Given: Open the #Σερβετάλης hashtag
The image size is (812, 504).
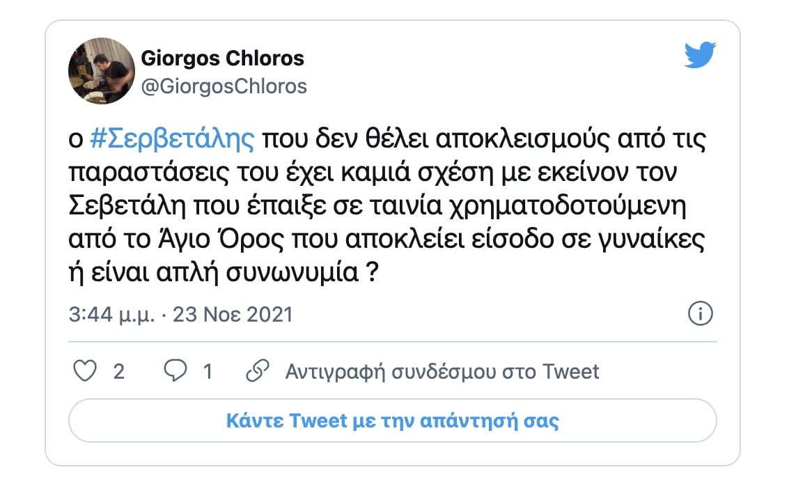Looking at the screenshot, I should coord(173,140).
